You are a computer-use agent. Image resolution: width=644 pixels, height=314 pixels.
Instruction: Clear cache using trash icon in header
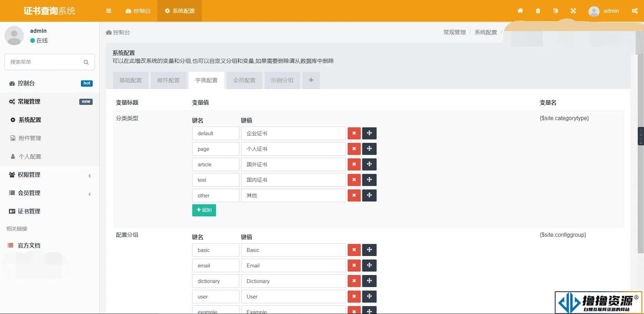tap(538, 11)
